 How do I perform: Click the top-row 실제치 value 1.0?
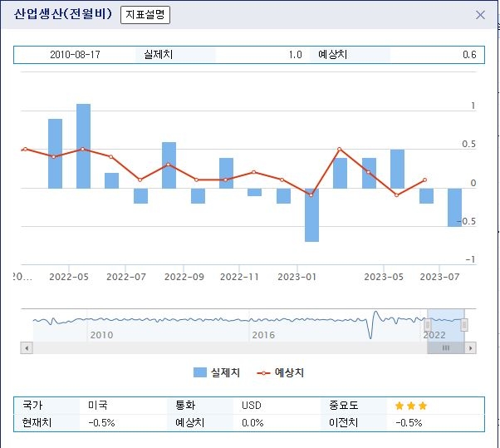[x=296, y=55]
